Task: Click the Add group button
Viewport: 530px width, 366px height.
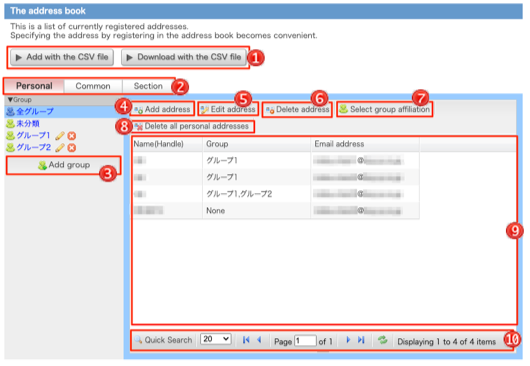Action: coord(63,165)
